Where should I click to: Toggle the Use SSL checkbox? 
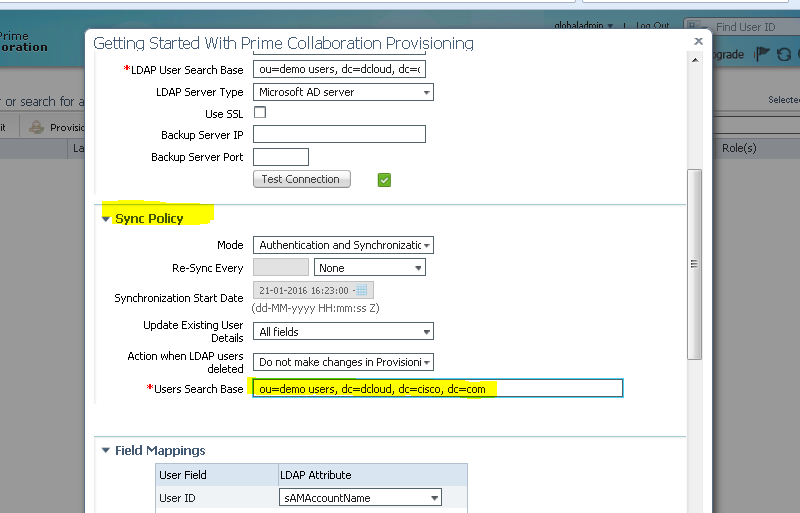[260, 112]
